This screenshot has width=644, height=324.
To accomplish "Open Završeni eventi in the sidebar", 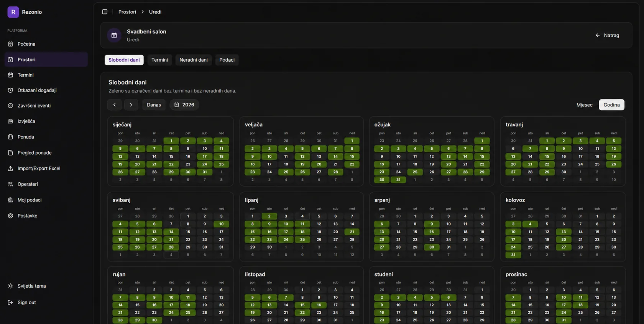I will coord(46,106).
